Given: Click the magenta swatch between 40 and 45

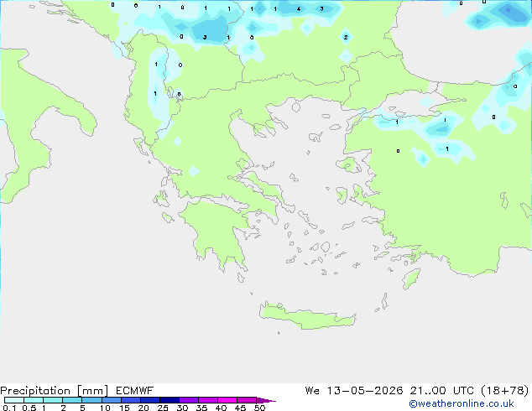Looking at the screenshot, I should (x=227, y=400).
